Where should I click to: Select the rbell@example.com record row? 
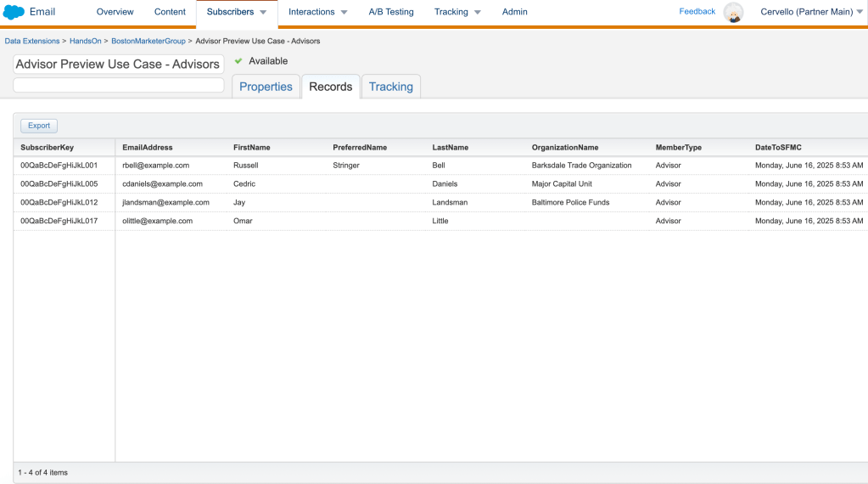(155, 166)
